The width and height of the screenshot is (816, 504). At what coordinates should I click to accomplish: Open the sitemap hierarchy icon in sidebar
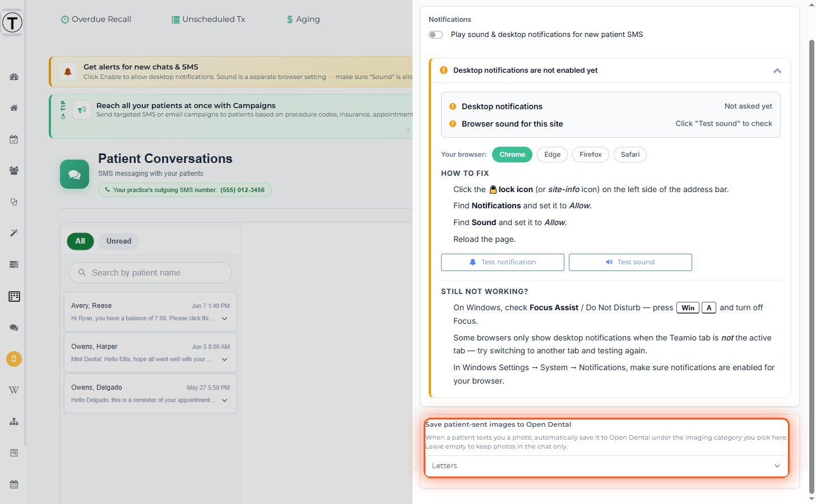[14, 421]
